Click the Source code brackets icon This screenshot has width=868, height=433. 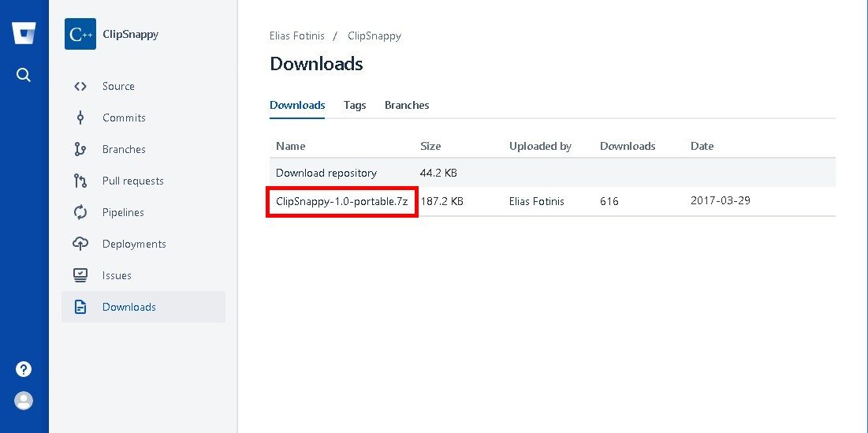pyautogui.click(x=80, y=87)
